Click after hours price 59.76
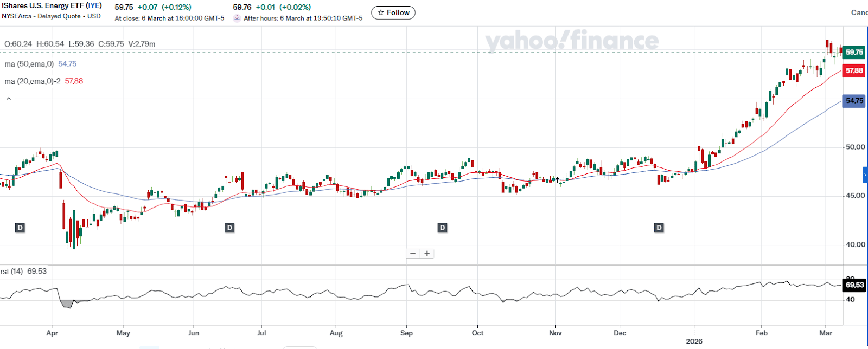868x349 pixels. (x=242, y=7)
